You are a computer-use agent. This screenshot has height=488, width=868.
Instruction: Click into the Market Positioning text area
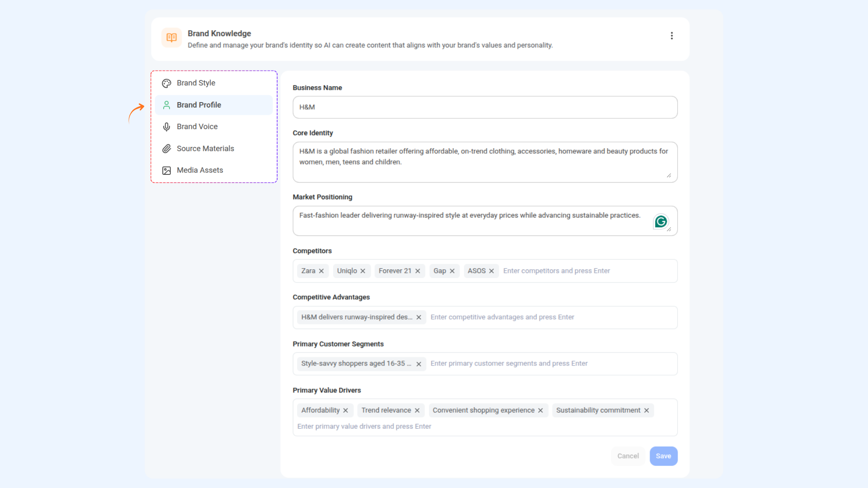coord(485,221)
